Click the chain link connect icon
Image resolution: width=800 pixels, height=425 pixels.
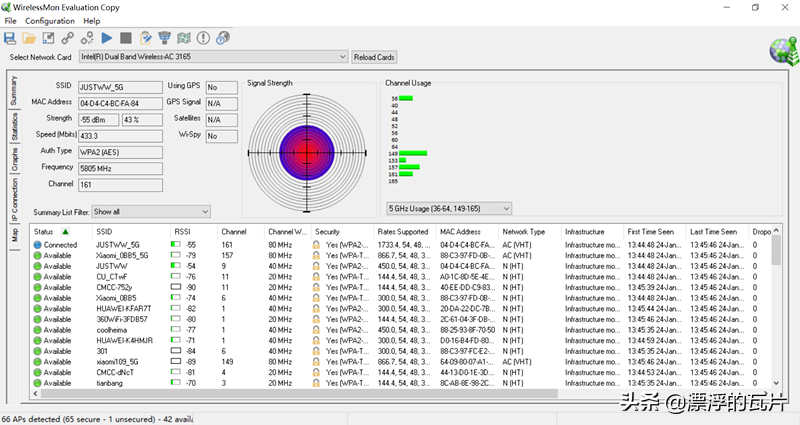click(x=67, y=38)
